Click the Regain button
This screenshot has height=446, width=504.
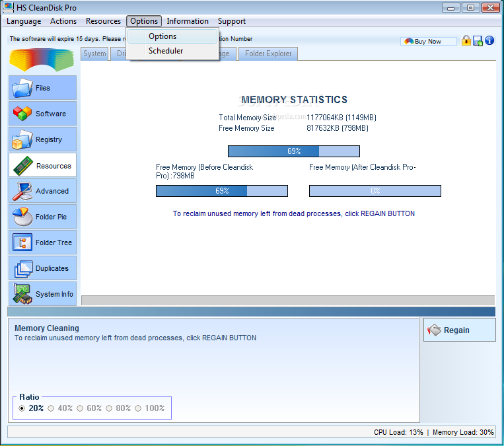coord(459,330)
